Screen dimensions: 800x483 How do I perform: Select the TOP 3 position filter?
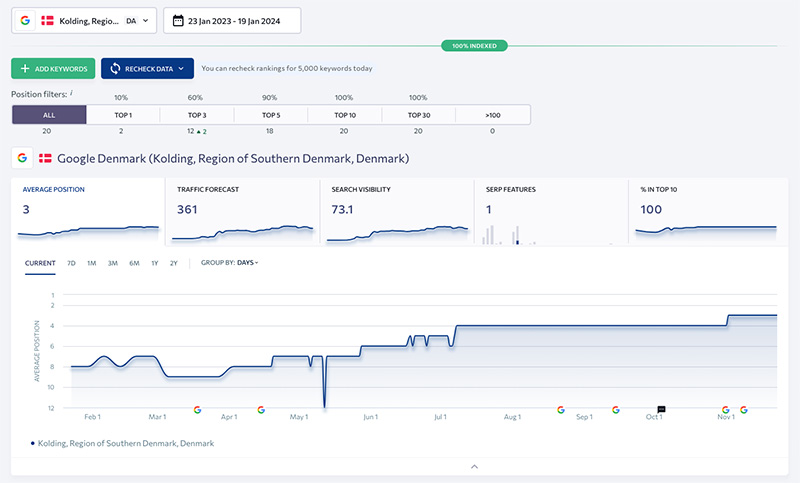[197, 115]
